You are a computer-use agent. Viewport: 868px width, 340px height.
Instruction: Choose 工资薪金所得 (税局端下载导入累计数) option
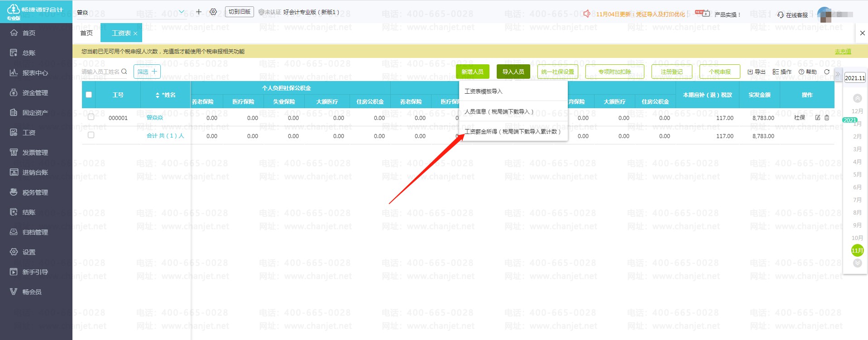[513, 132]
